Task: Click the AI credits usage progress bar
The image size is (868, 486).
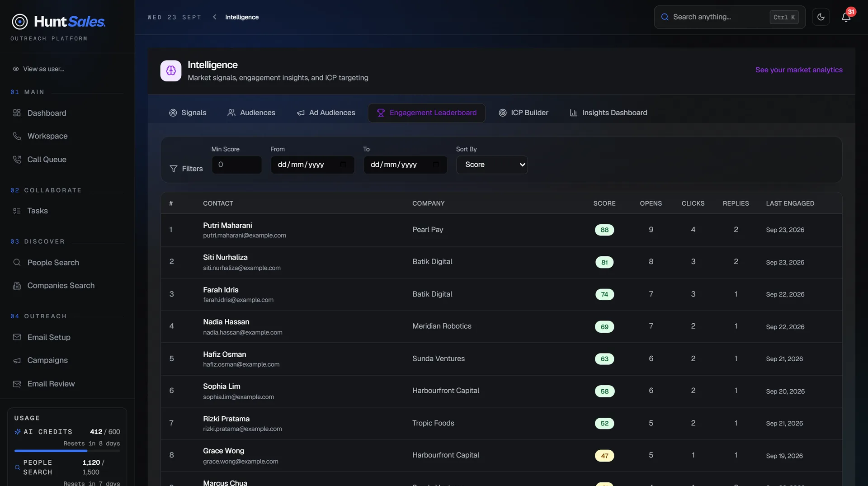Action: tap(67, 451)
